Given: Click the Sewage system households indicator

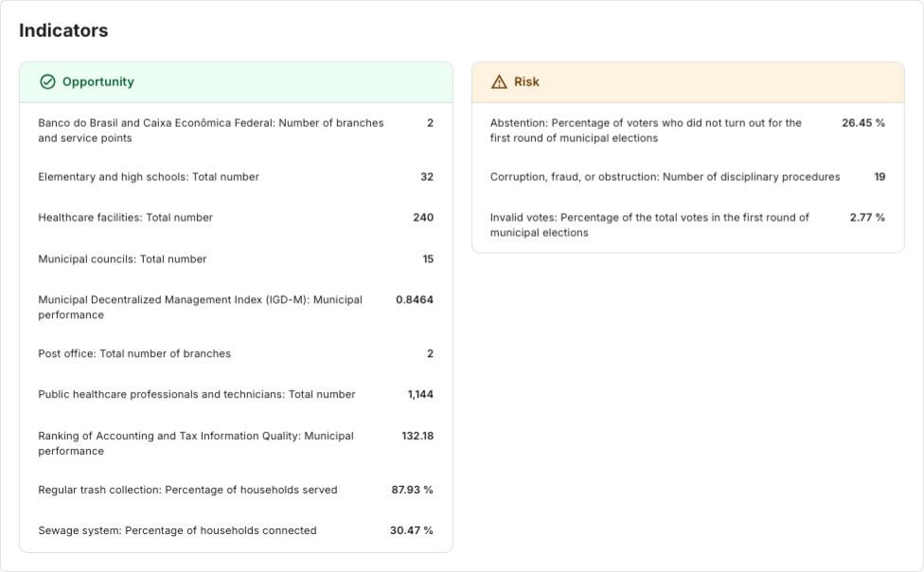Looking at the screenshot, I should 177,530.
